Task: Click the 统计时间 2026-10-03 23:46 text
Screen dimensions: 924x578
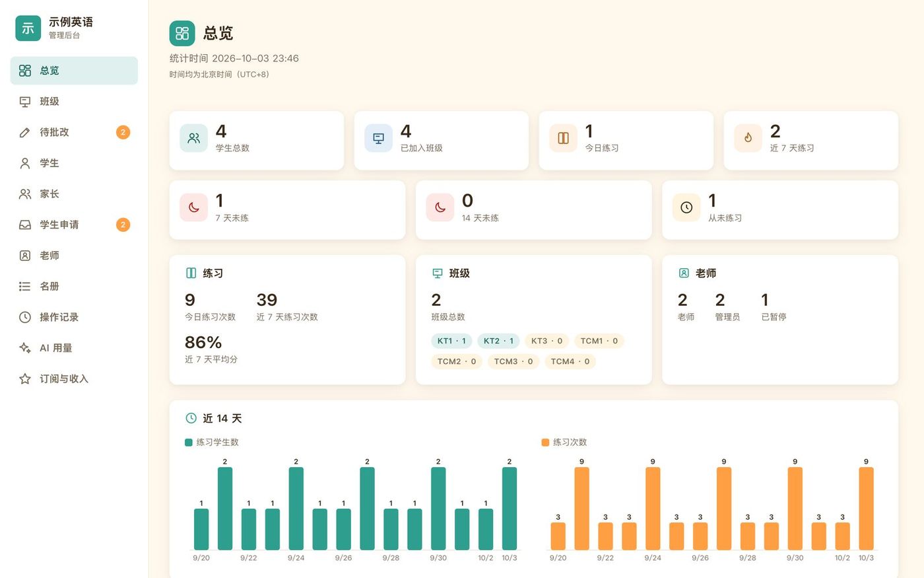Action: pyautogui.click(x=234, y=58)
